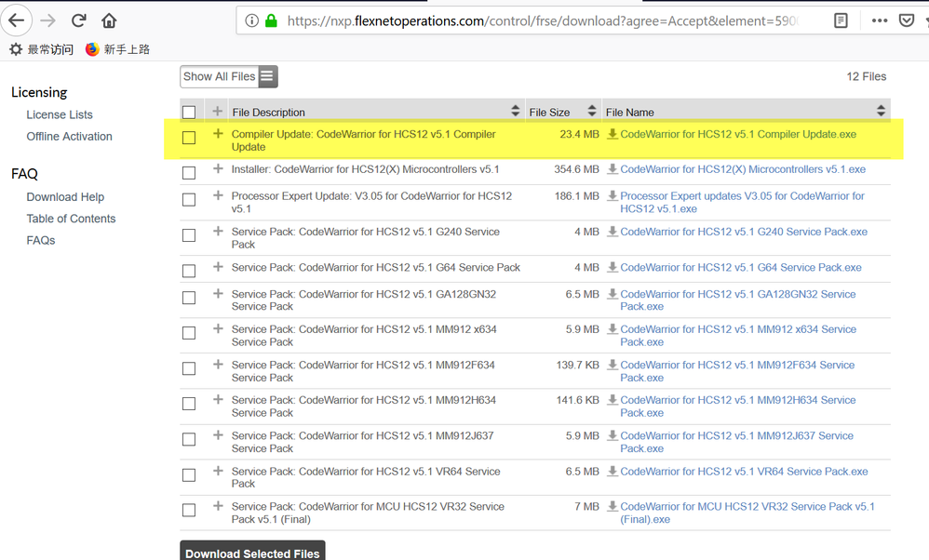Viewport: 929px width, 560px height.
Task: Reload the current page
Action: point(78,20)
